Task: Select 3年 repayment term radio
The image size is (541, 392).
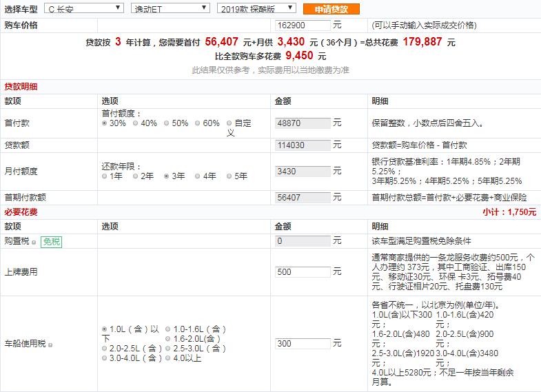Action: click(x=166, y=176)
